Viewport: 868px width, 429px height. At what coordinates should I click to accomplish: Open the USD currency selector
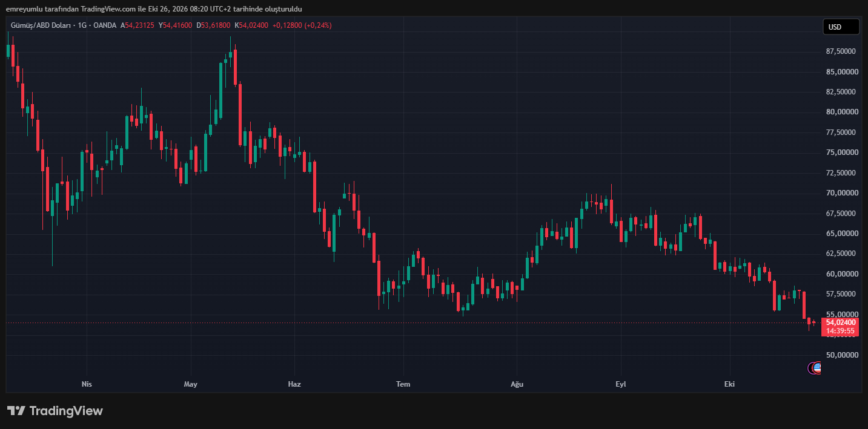click(841, 27)
